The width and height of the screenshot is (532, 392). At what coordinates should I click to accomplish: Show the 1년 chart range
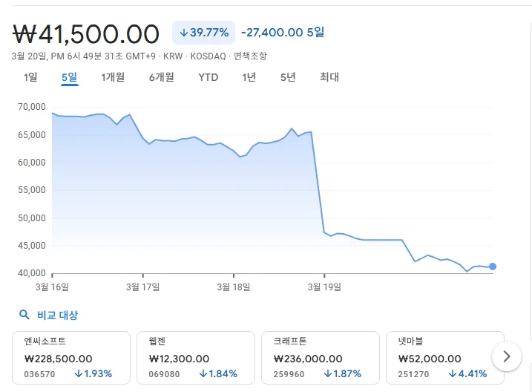(x=249, y=77)
